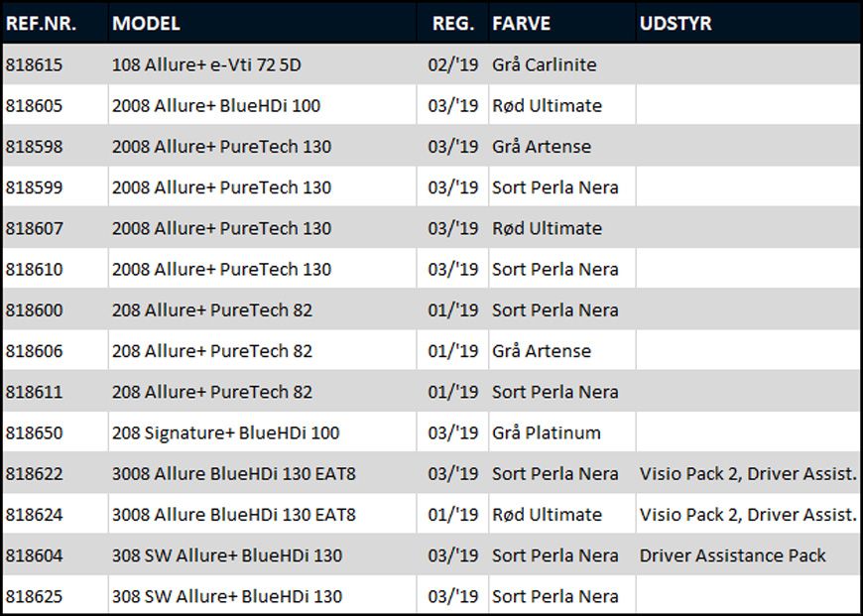The width and height of the screenshot is (863, 616).
Task: Click reference number 818598
Action: [35, 146]
